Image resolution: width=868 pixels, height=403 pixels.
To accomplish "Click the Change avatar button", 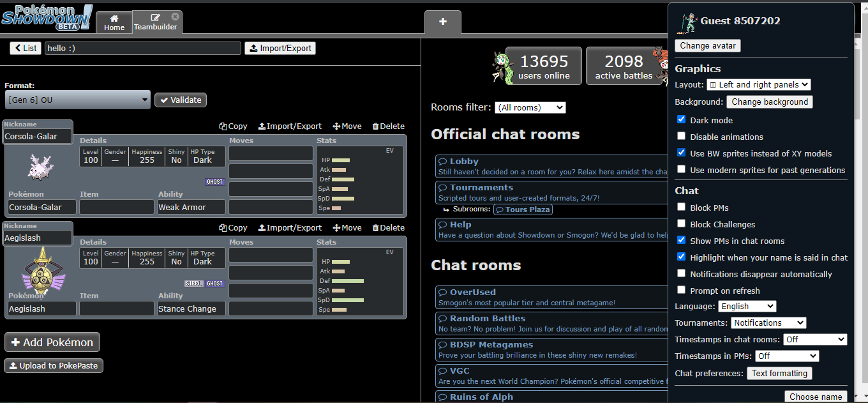I will (708, 46).
